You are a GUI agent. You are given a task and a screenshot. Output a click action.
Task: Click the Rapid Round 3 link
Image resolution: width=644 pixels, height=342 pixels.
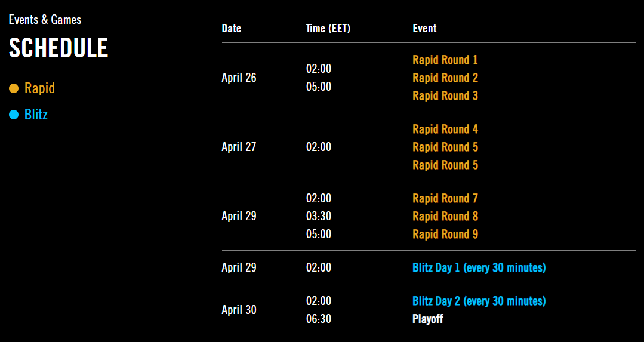click(x=445, y=95)
